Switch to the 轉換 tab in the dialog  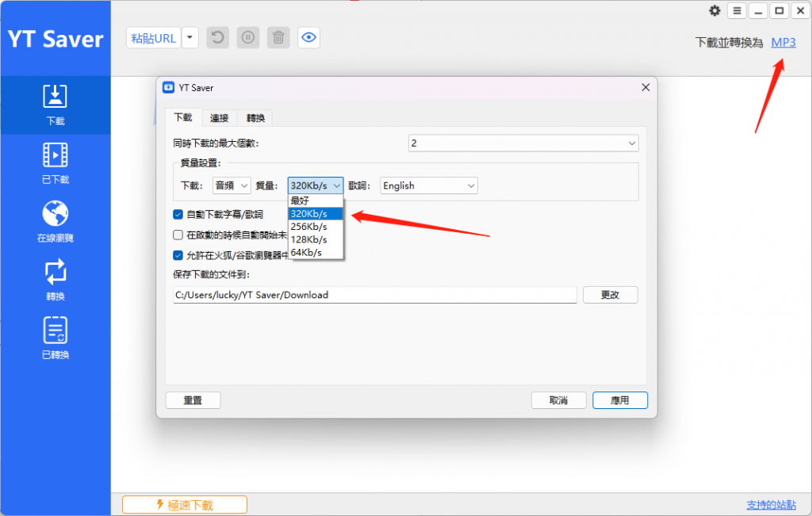(255, 118)
